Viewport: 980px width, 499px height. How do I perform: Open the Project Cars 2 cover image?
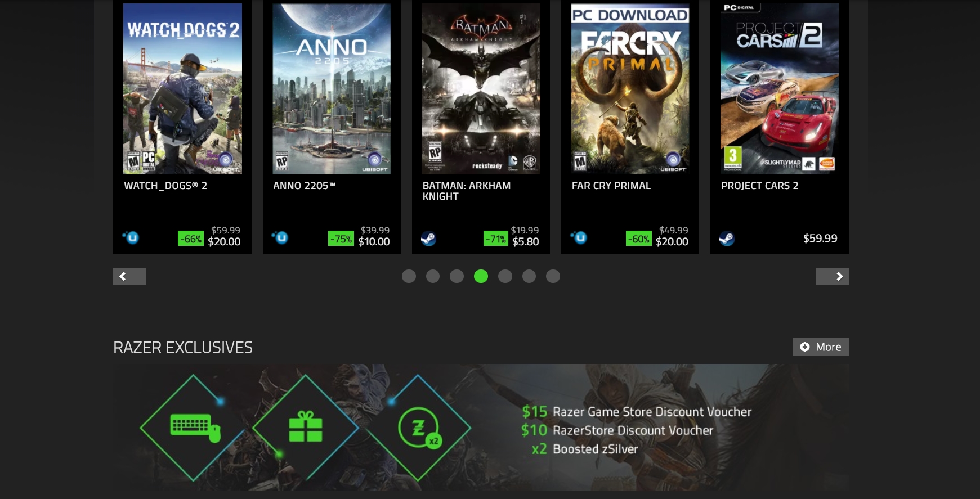pyautogui.click(x=780, y=89)
